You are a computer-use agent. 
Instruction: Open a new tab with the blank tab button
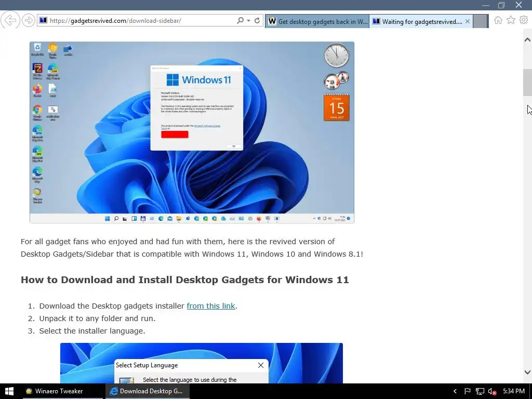tap(480, 21)
